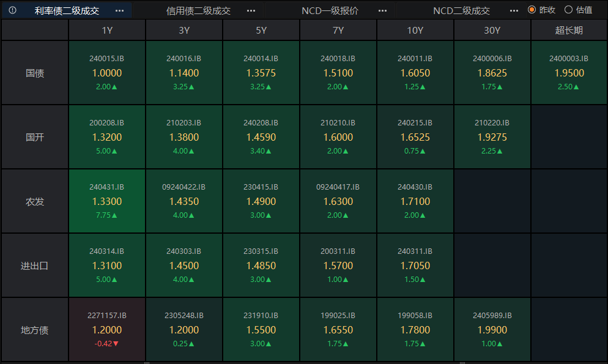Screen dimensions: 608x364
Task: Click the up arrow beside 2.50 in 超长期
Action: (x=577, y=87)
